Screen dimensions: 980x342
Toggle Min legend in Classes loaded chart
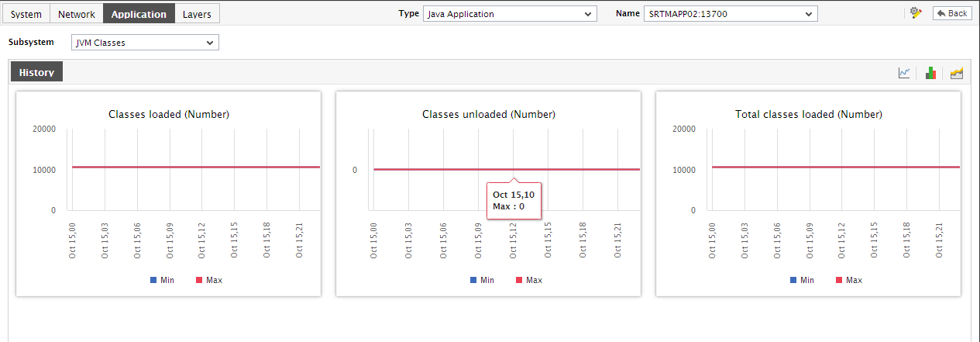coord(162,280)
